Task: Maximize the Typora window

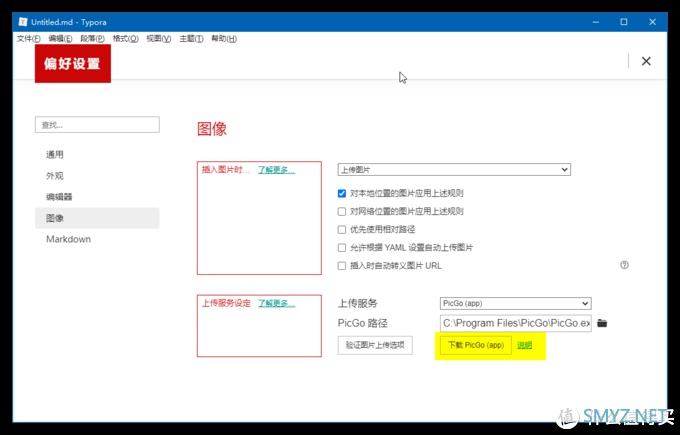Action: tap(624, 22)
